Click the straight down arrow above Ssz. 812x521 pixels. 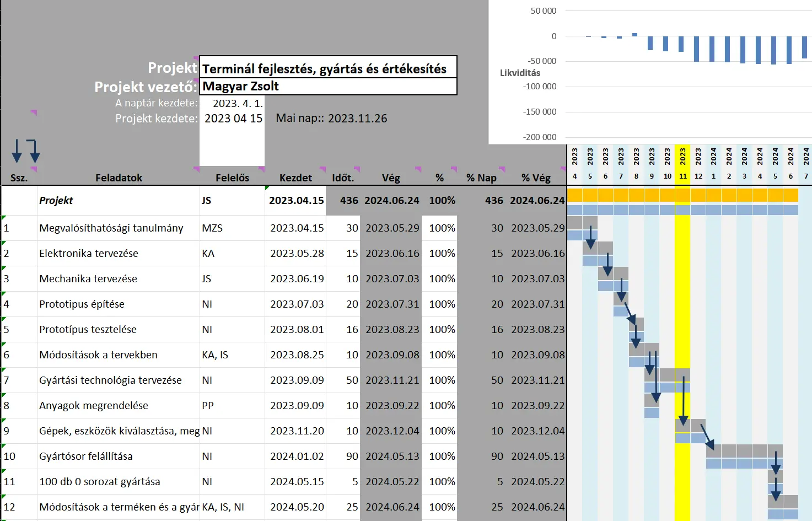click(17, 151)
